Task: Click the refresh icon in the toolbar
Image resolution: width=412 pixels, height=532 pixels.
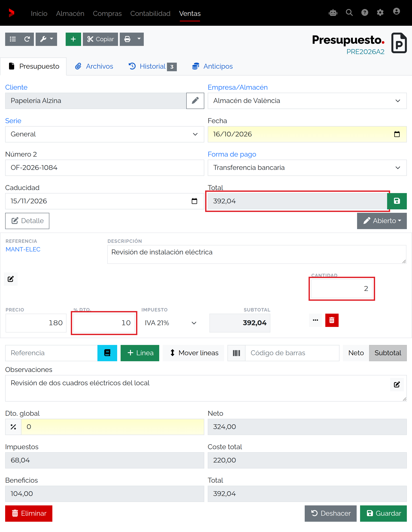Action: click(x=27, y=39)
